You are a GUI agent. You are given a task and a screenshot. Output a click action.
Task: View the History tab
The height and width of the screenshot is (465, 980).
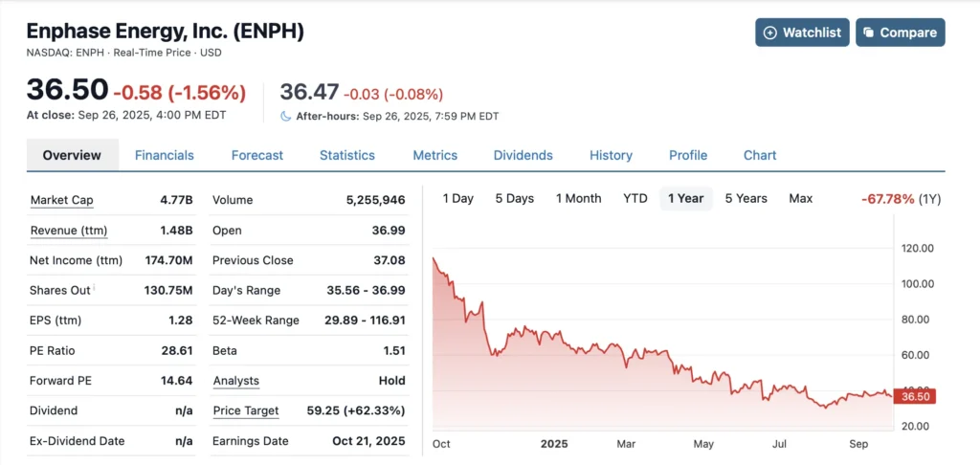[611, 155]
